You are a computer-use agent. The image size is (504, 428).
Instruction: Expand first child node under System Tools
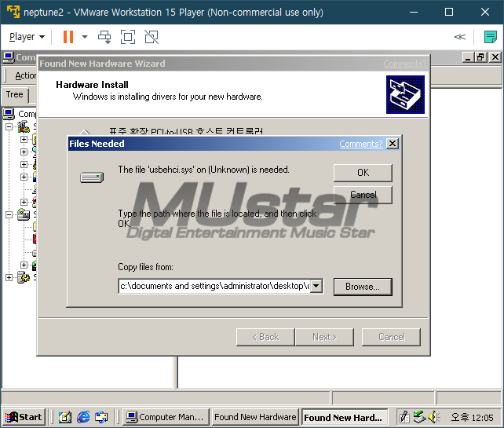pos(24,139)
